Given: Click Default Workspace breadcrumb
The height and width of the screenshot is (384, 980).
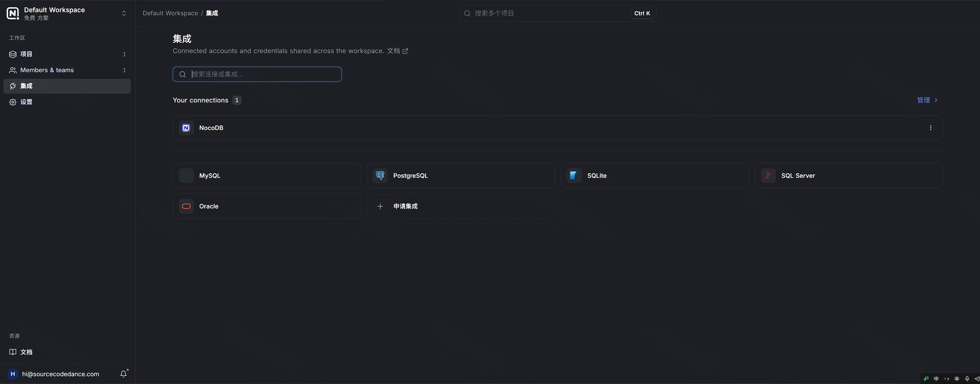Looking at the screenshot, I should tap(170, 13).
